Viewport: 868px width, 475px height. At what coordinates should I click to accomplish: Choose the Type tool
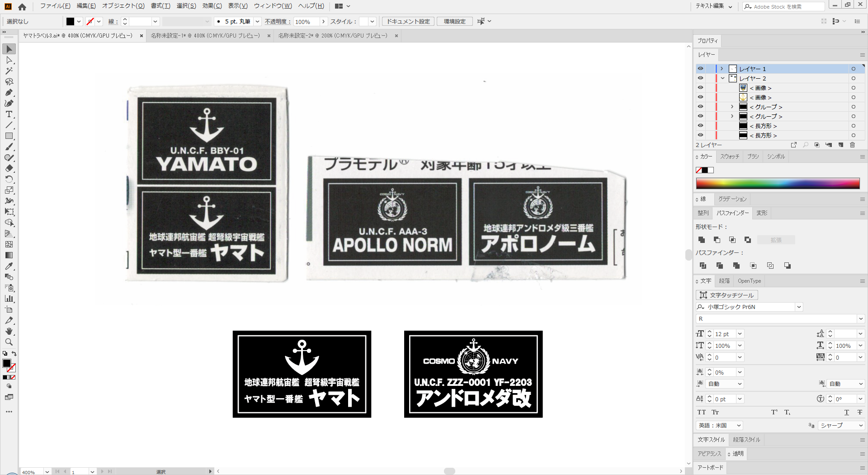point(9,114)
